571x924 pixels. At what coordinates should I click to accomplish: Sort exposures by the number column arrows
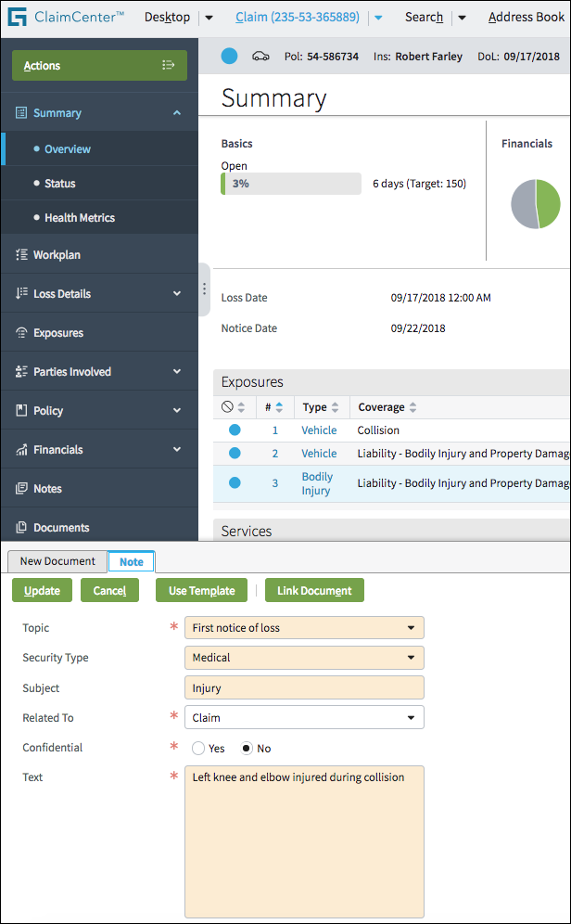point(280,407)
